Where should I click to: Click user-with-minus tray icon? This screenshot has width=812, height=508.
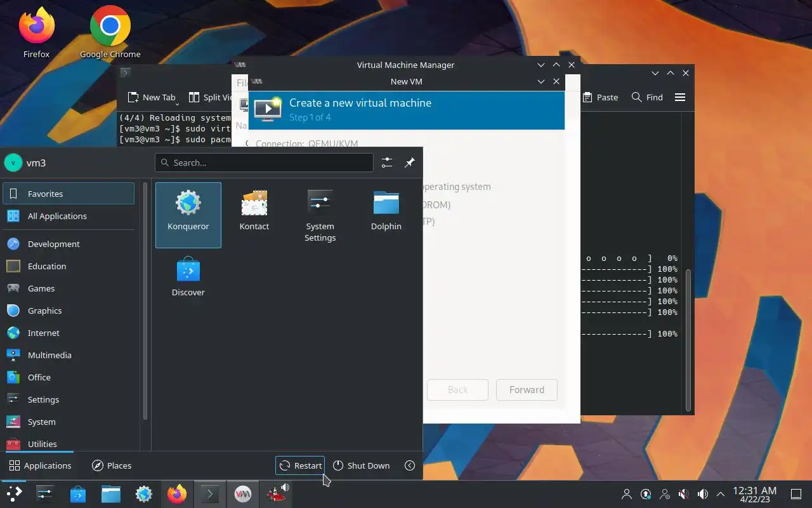coord(665,494)
